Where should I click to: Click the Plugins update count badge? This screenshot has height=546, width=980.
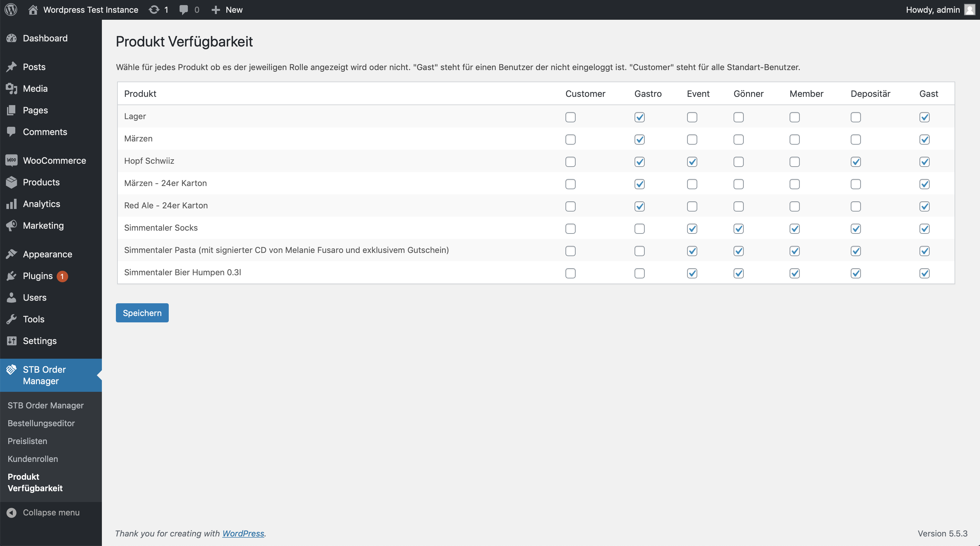click(62, 277)
